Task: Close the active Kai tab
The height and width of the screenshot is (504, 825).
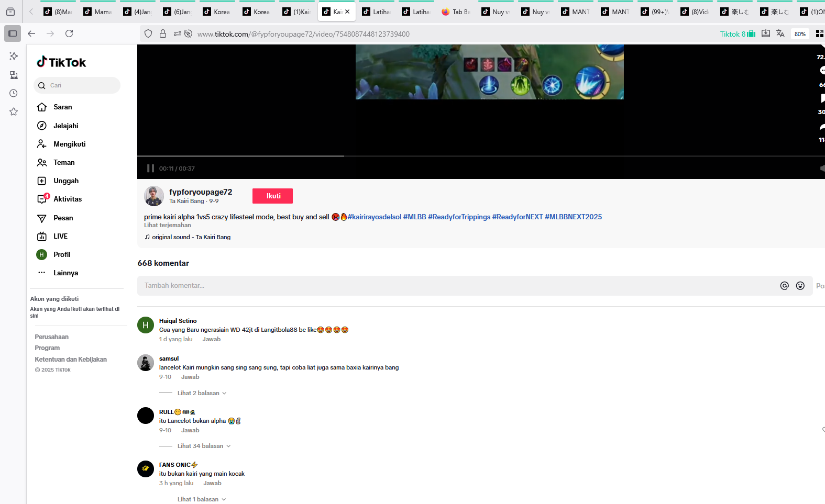Action: point(347,12)
